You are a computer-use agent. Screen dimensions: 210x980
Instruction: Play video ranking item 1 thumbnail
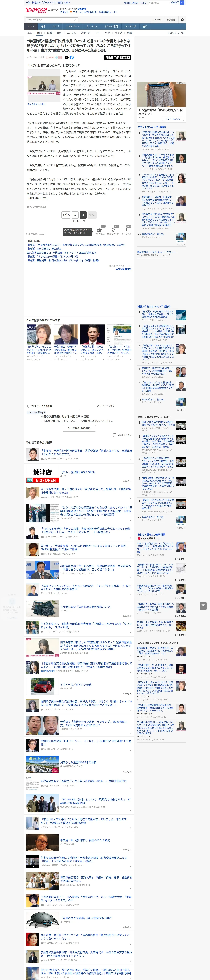(181, 425)
